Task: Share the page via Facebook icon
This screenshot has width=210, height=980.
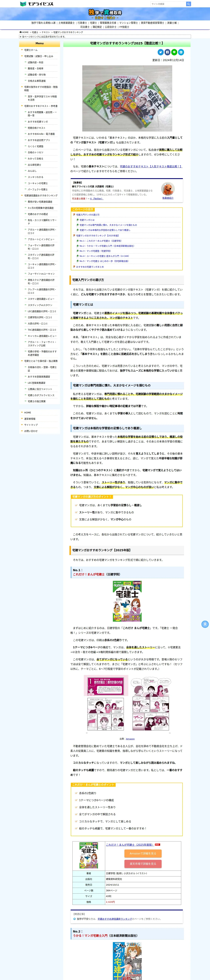Action: (x=167, y=52)
